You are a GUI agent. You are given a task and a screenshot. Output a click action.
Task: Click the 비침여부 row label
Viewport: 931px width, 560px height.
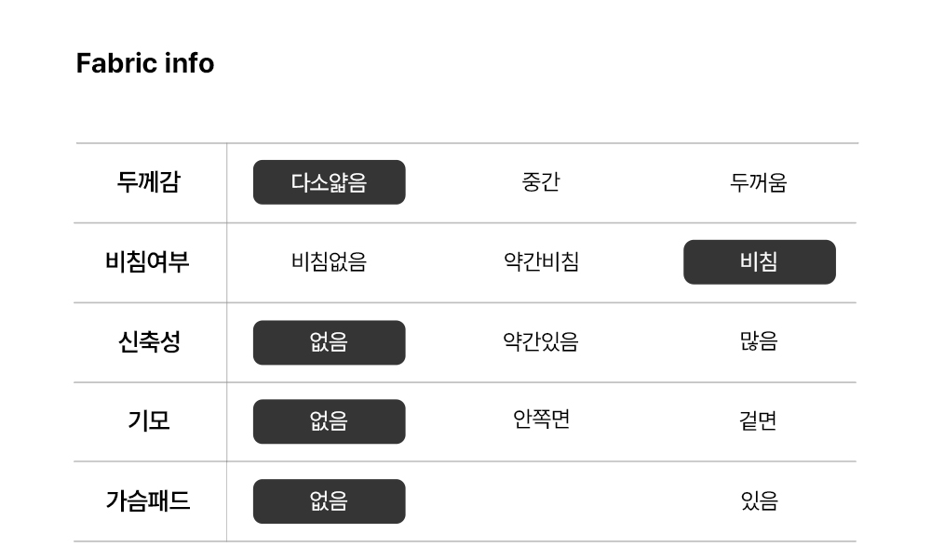coord(147,261)
